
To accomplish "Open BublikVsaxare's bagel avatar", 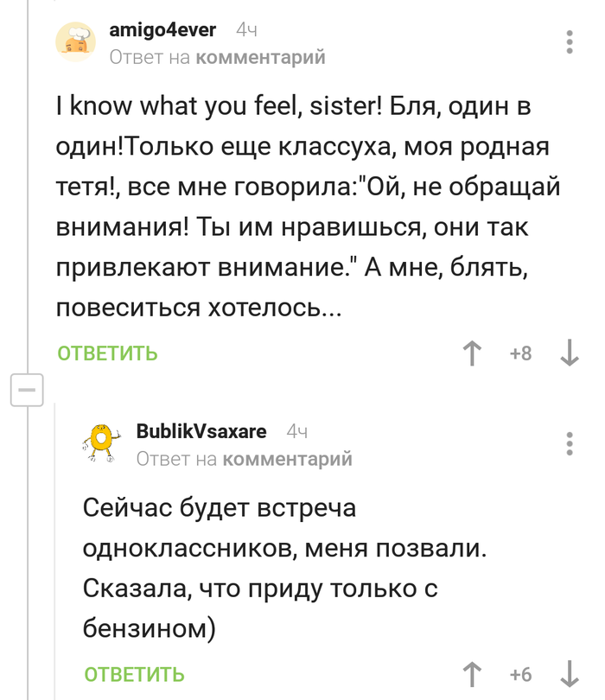I will pos(103,442).
